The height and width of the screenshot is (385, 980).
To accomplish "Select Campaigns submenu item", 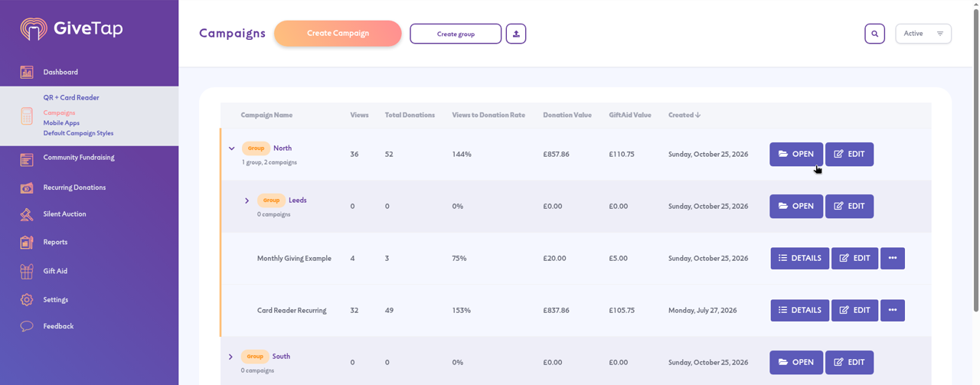I will [x=59, y=113].
